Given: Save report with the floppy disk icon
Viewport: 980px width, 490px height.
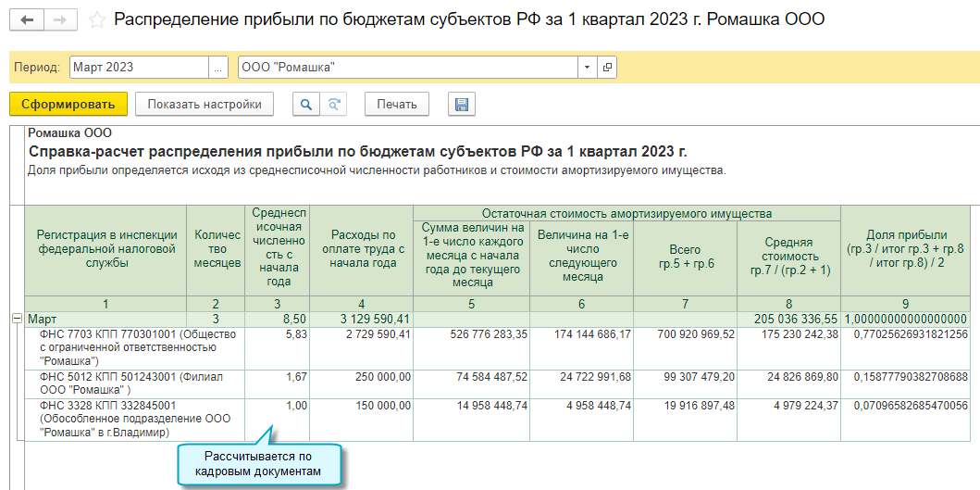Looking at the screenshot, I should point(461,104).
